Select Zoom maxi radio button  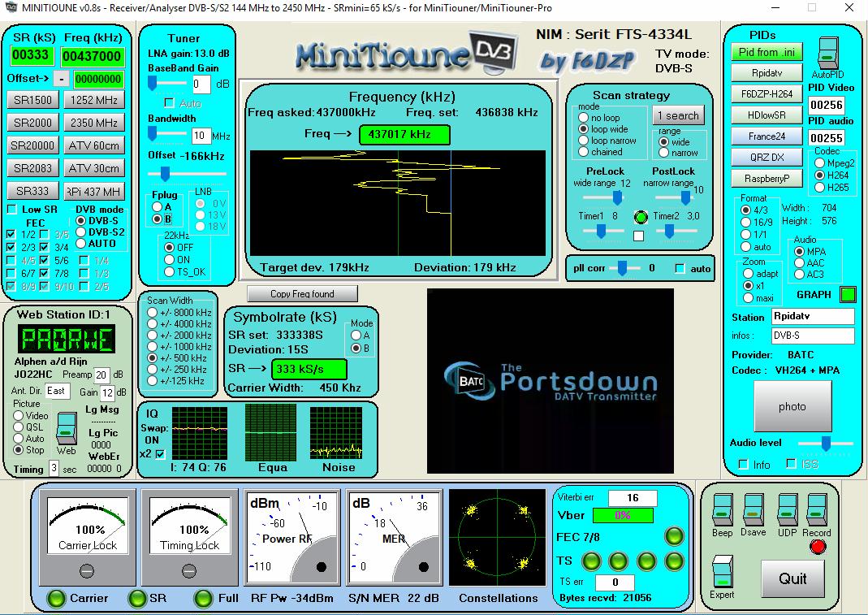coord(749,298)
